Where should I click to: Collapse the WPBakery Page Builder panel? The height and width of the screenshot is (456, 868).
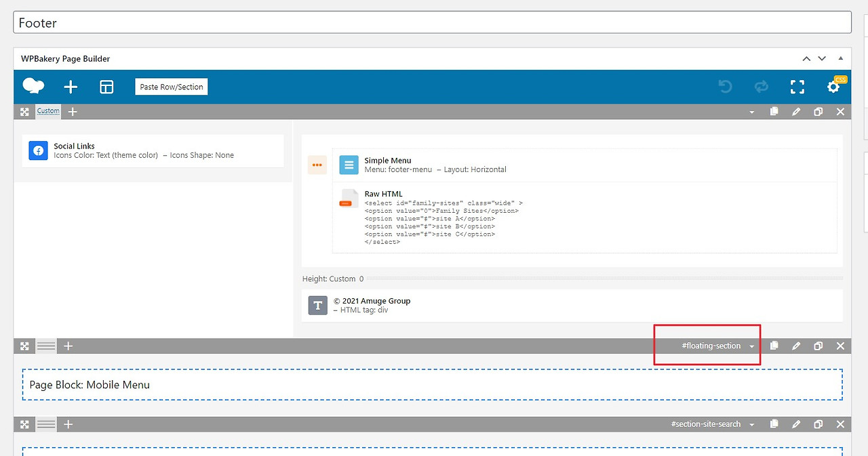841,59
